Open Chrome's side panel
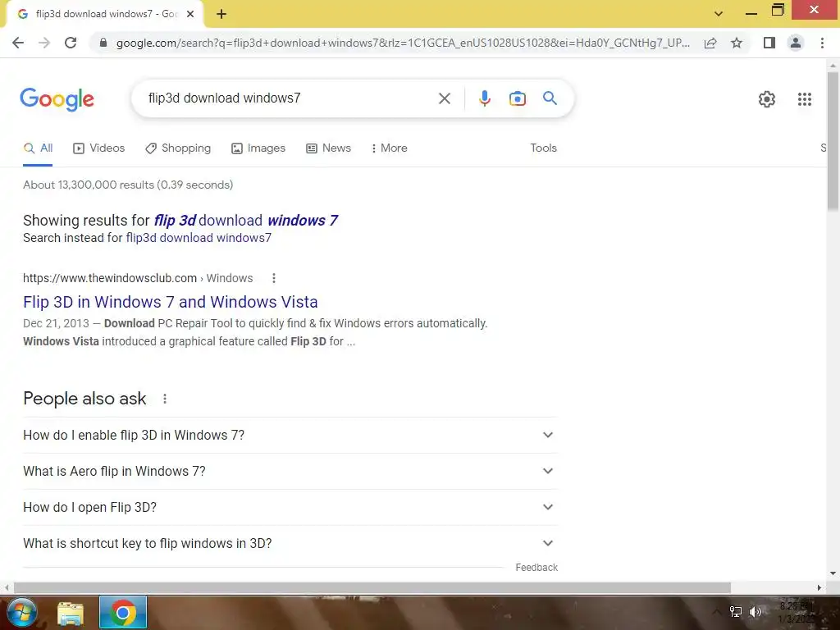The width and height of the screenshot is (840, 630). point(769,43)
